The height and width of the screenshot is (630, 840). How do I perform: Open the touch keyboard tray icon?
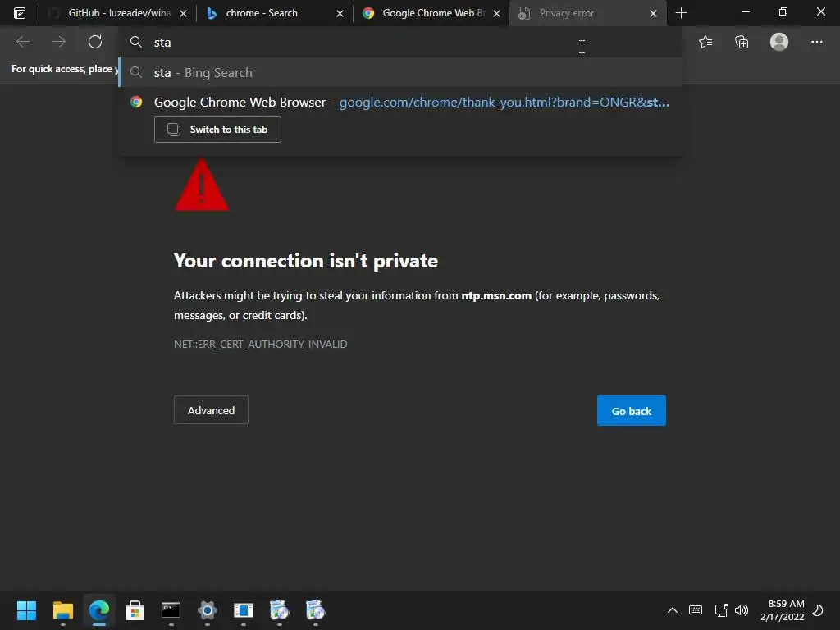pos(696,610)
